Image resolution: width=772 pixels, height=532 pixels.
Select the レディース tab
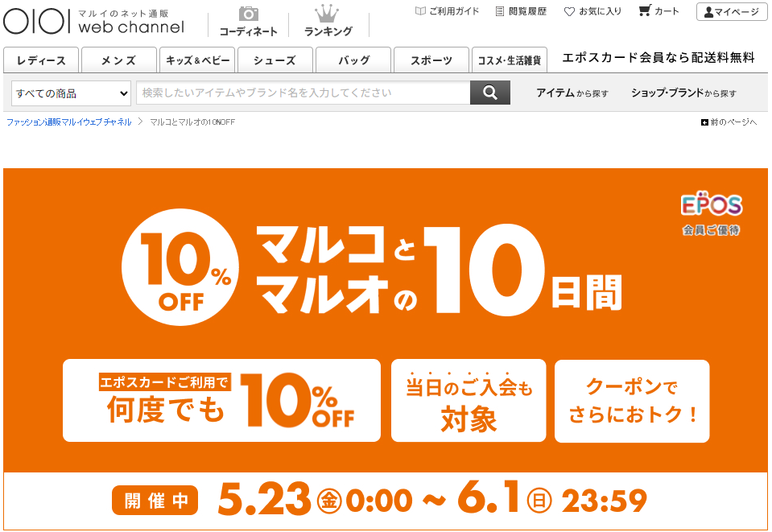point(41,60)
